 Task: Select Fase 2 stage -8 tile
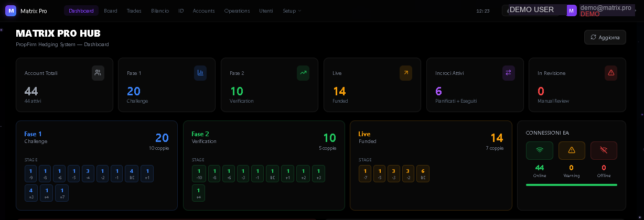pos(214,174)
